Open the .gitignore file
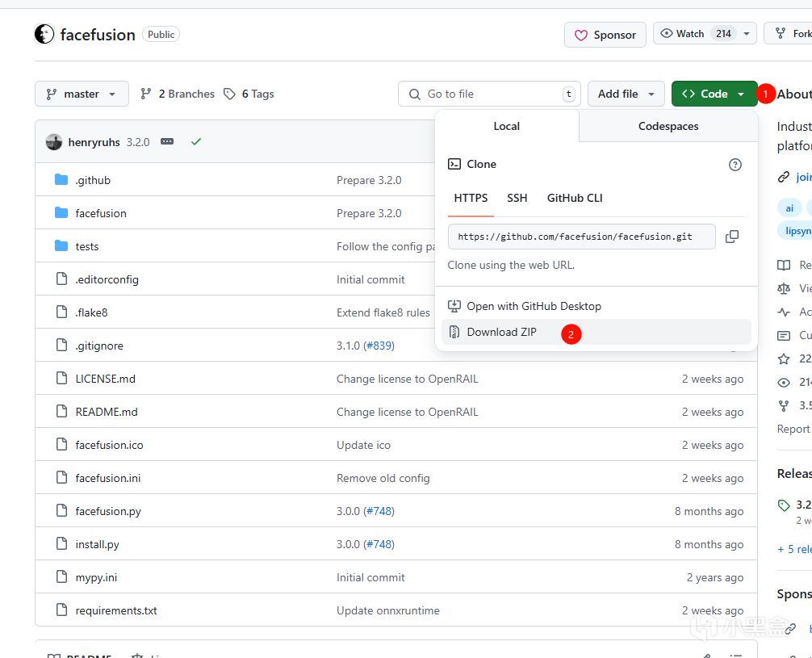 coord(99,346)
